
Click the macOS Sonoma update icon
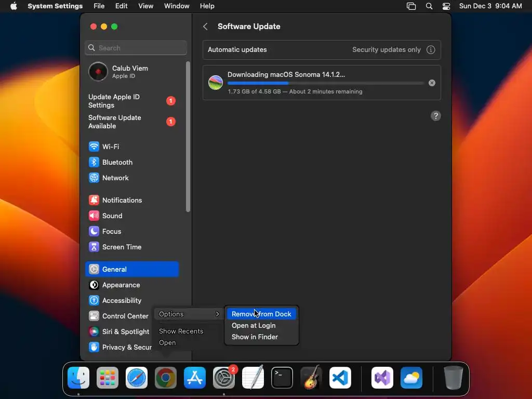216,83
